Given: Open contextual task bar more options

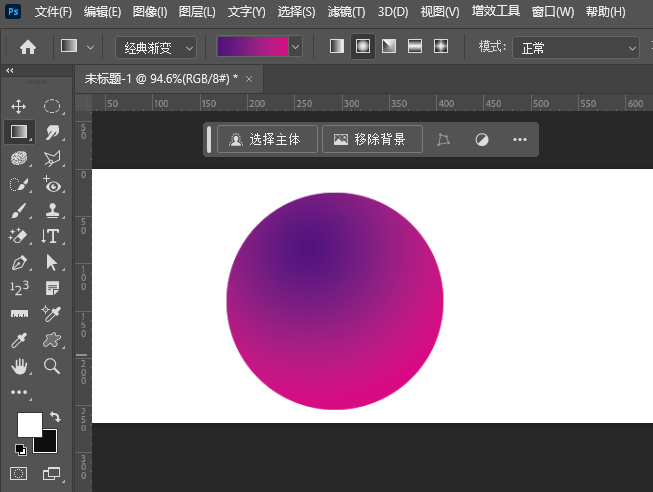Looking at the screenshot, I should 520,140.
